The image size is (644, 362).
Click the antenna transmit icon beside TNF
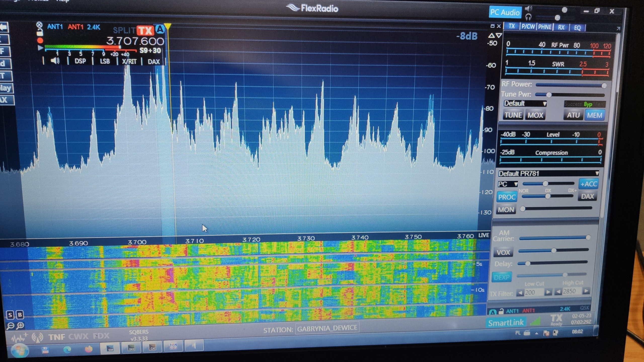(x=37, y=337)
